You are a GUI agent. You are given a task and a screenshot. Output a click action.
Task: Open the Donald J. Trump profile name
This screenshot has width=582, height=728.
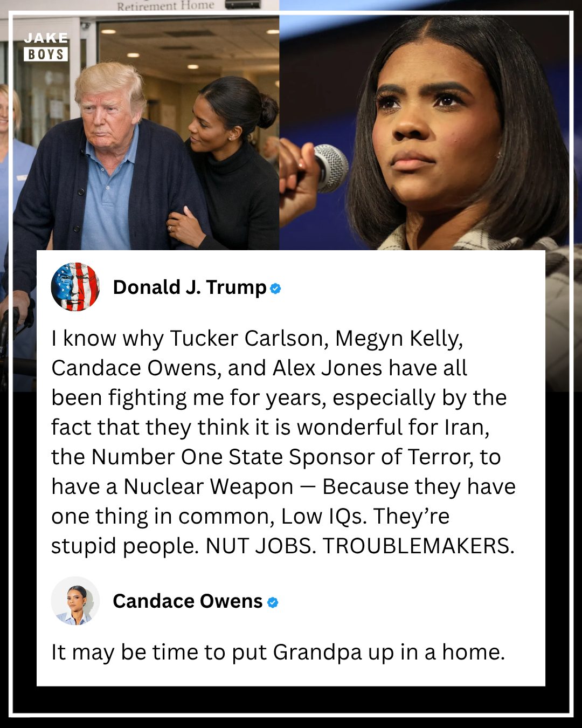tap(190, 287)
